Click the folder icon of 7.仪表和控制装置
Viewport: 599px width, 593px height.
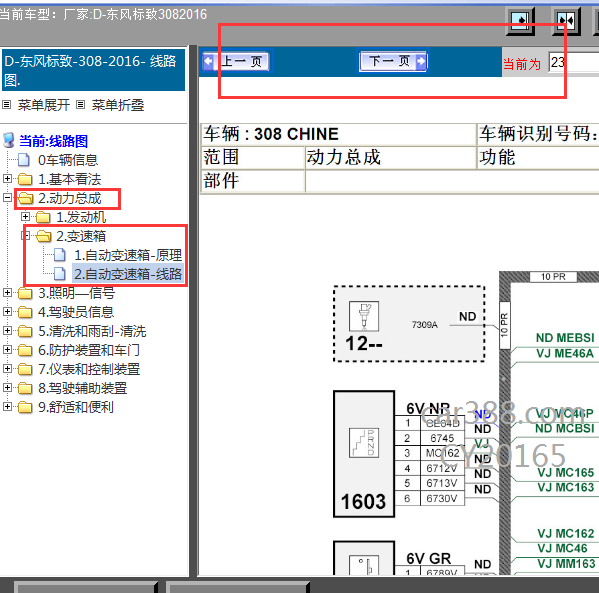(x=25, y=369)
